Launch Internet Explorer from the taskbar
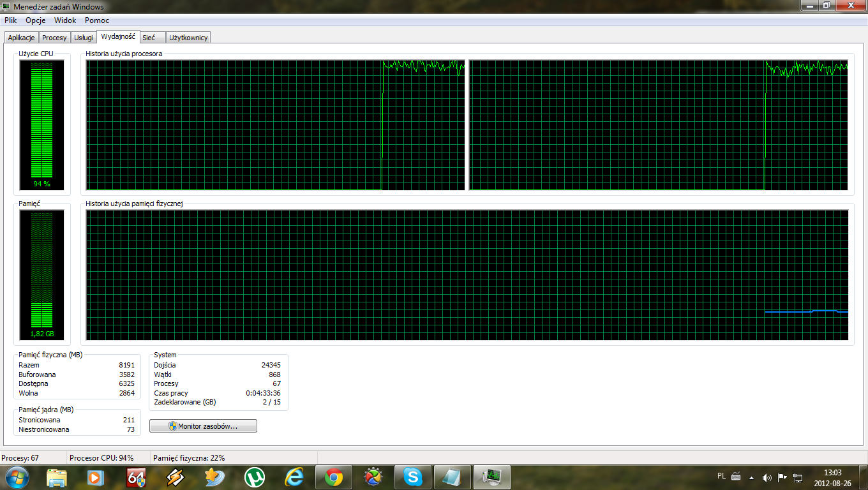This screenshot has width=868, height=490. tap(294, 477)
